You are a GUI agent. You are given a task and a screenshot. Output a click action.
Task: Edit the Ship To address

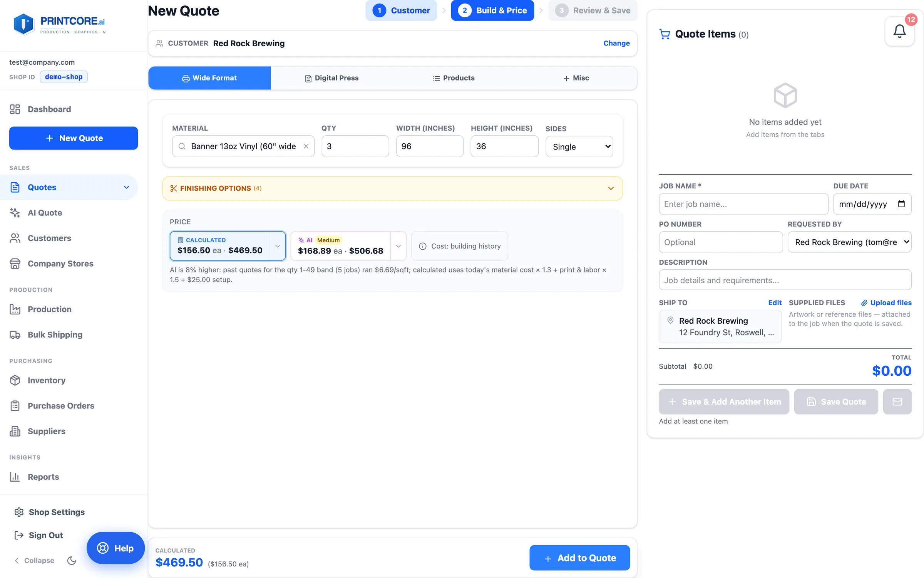(x=775, y=303)
